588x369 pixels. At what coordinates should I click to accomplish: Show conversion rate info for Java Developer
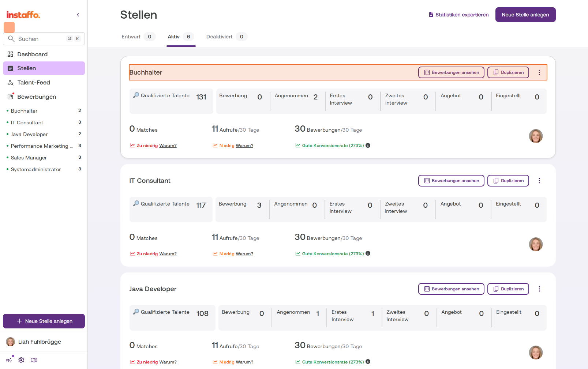click(368, 362)
